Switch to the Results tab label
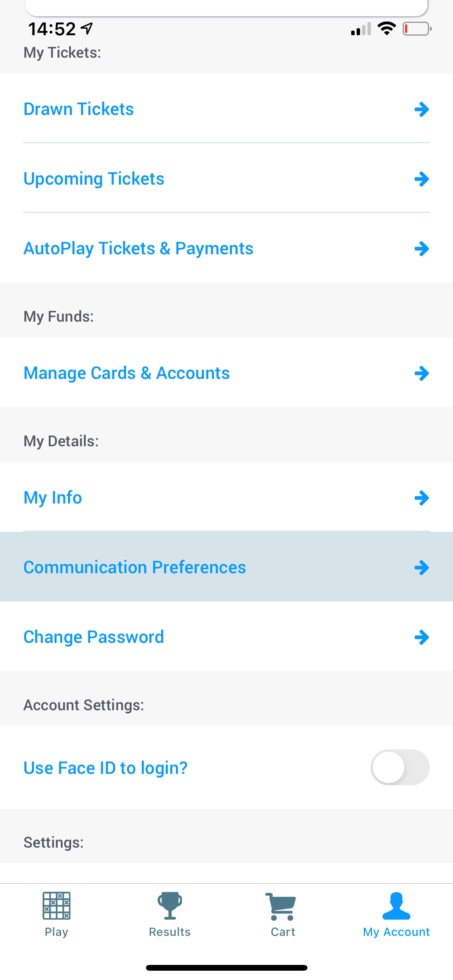453x980 pixels. pos(170,932)
